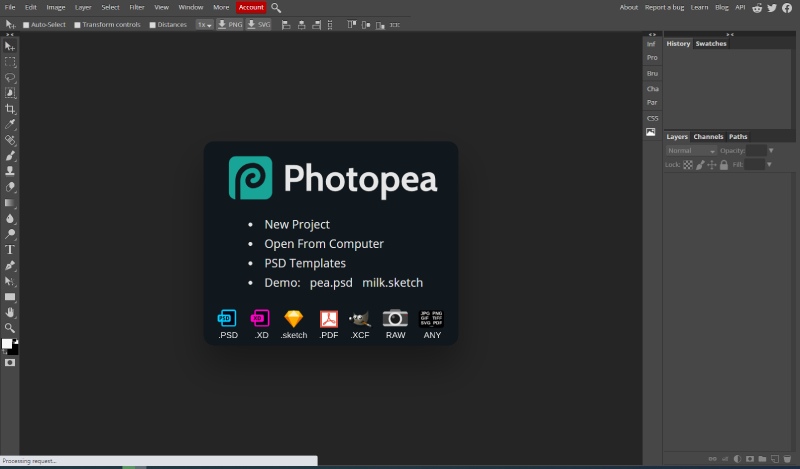Open the Layer menu
The height and width of the screenshot is (469, 800).
83,8
